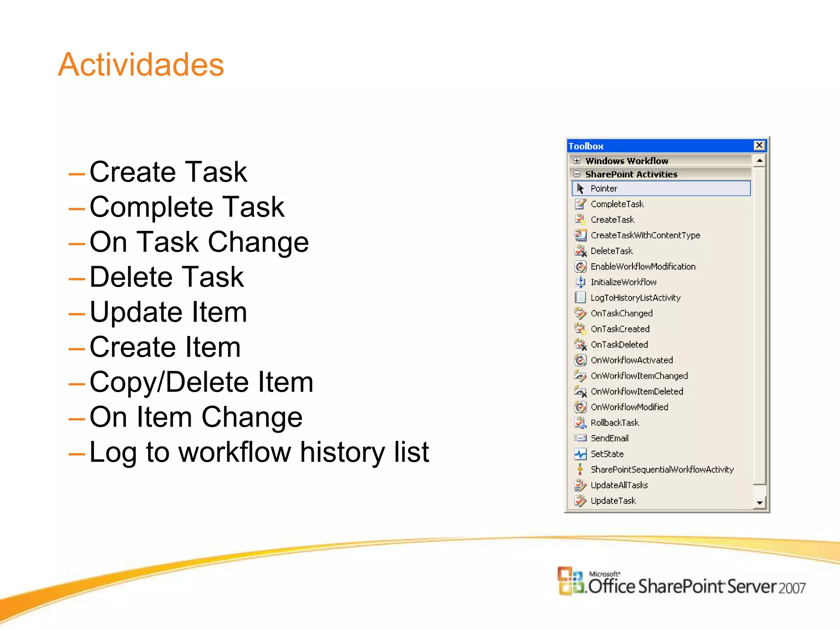
Task: Select OnWorkflowActivated text label
Action: 632,360
